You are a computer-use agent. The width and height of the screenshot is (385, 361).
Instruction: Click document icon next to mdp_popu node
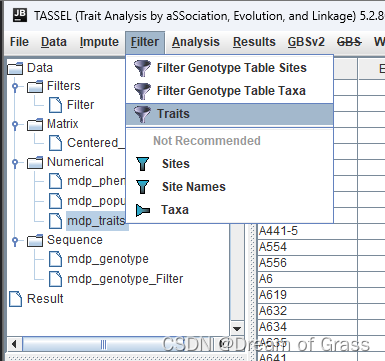(x=55, y=201)
